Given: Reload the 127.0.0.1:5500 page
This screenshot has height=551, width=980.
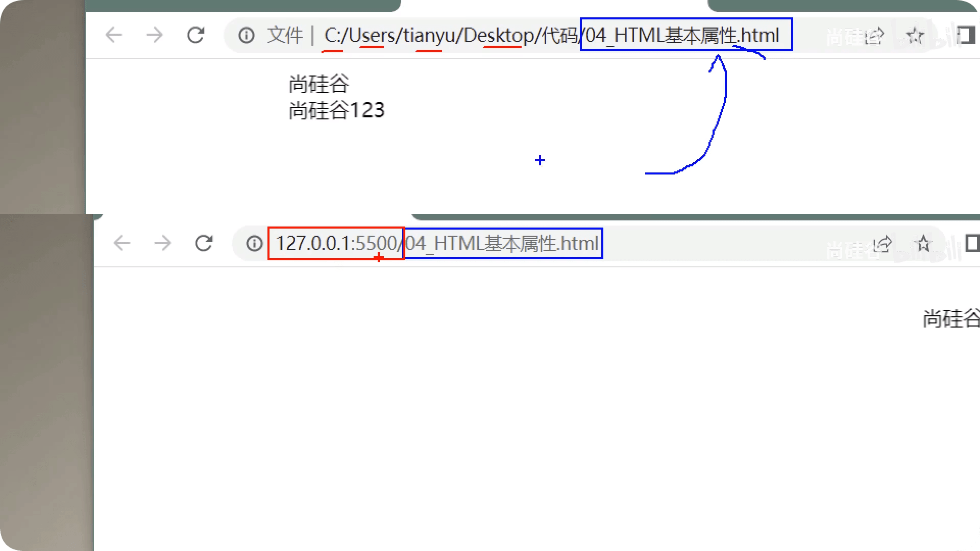Looking at the screenshot, I should [204, 243].
